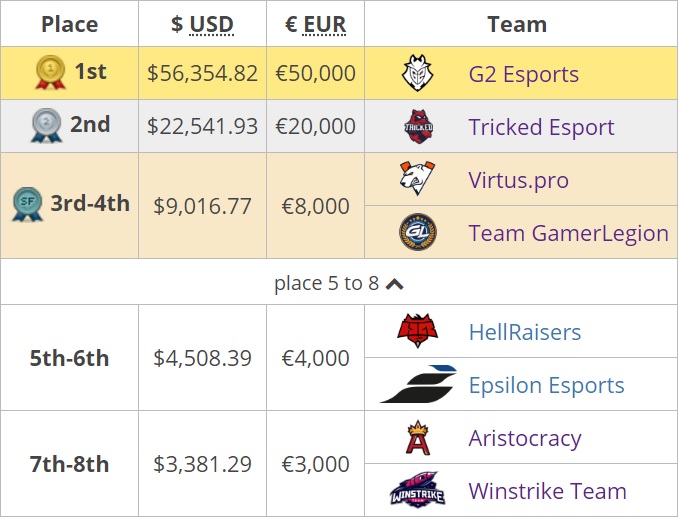Follow the Virtus.pro link
This screenshot has width=678, height=517.
(x=518, y=180)
